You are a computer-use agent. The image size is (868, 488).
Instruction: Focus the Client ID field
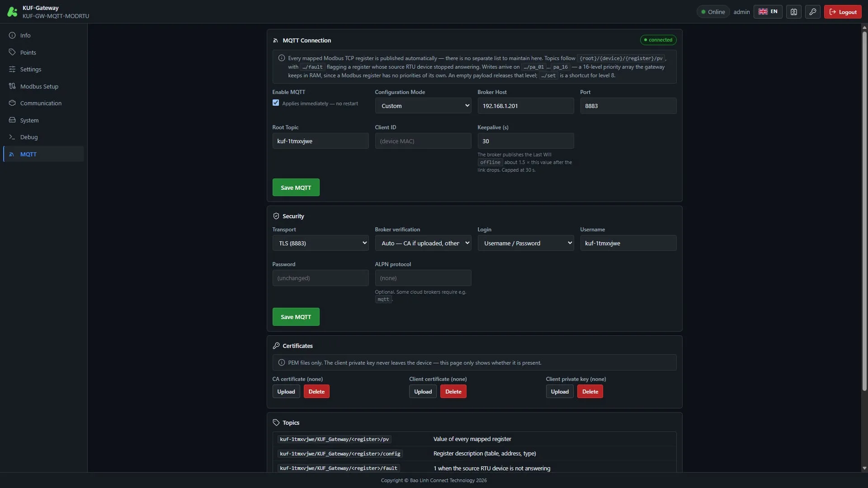423,141
